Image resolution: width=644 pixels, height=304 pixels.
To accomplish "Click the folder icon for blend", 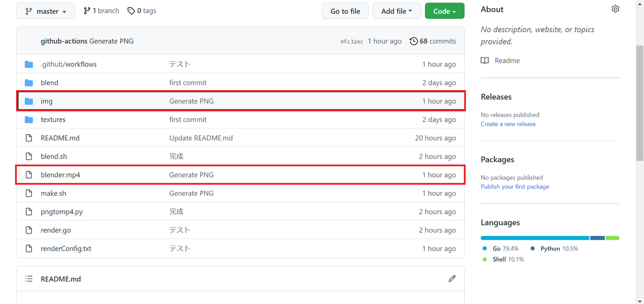I will [x=29, y=83].
